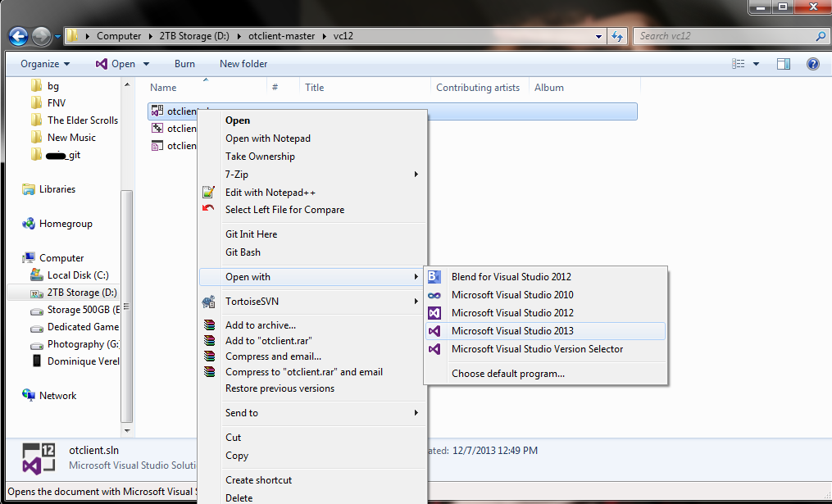Expand the Open with submenu
Image resolution: width=832 pixels, height=504 pixels.
click(313, 277)
